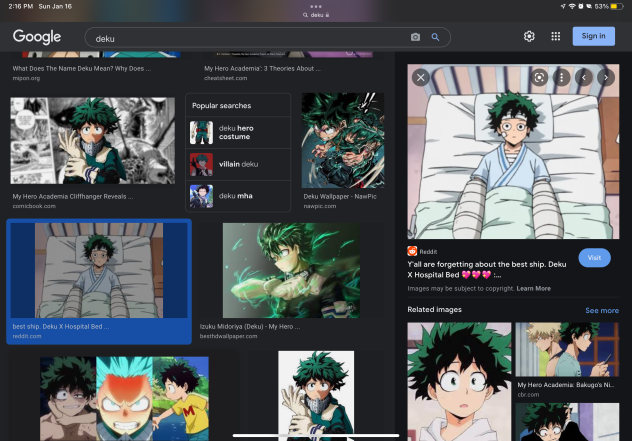Click the Sign in button
Screen dimensions: 632x441
coord(594,36)
